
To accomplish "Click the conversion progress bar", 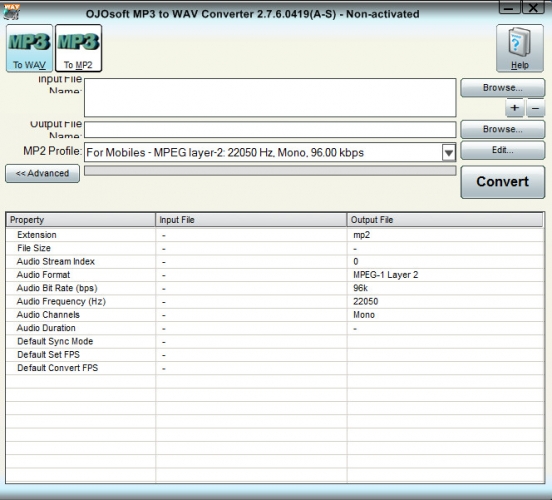I will point(270,171).
